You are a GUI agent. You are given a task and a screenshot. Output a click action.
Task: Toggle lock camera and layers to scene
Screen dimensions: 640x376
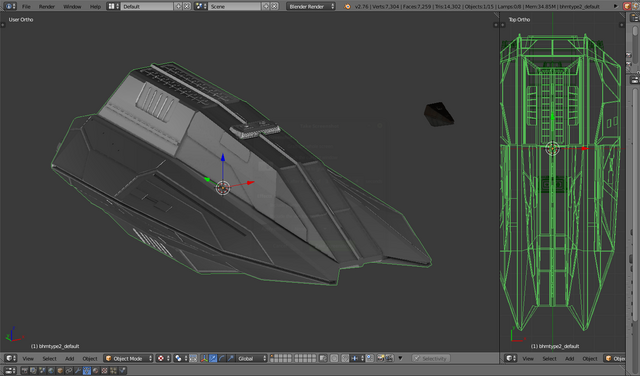(x=323, y=358)
